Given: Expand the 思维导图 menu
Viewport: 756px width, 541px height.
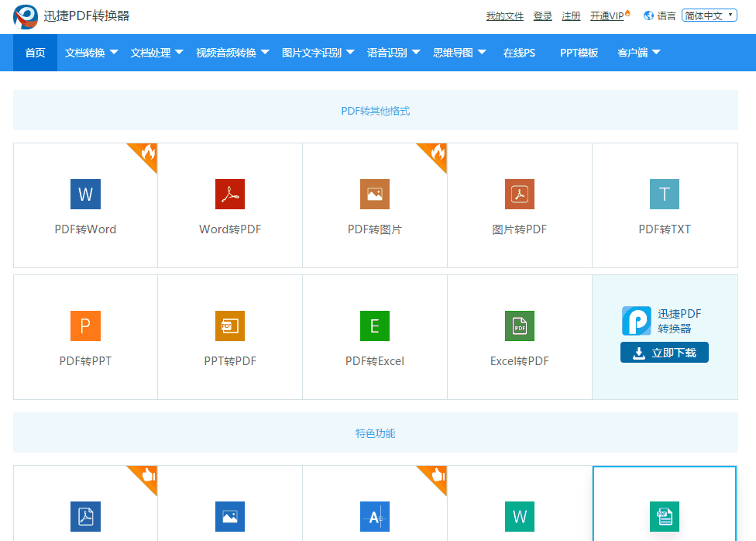Looking at the screenshot, I should pyautogui.click(x=459, y=53).
